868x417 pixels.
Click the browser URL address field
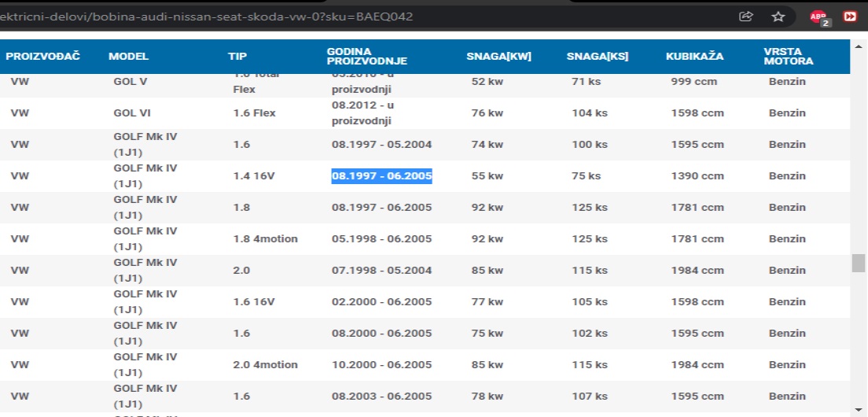(314, 17)
